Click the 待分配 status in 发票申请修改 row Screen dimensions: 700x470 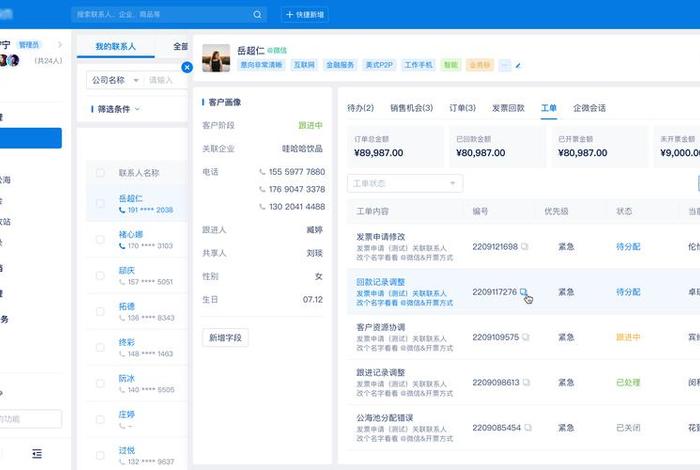[x=628, y=246]
